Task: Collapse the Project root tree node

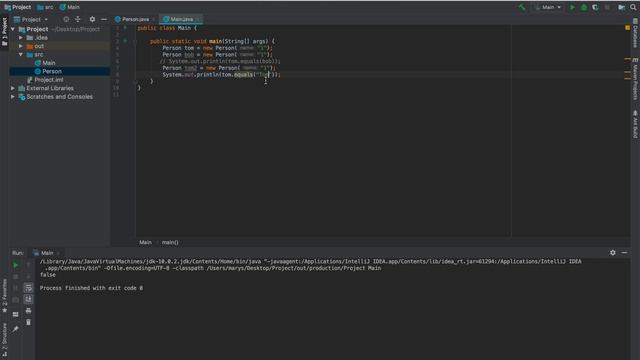Action: coord(13,29)
